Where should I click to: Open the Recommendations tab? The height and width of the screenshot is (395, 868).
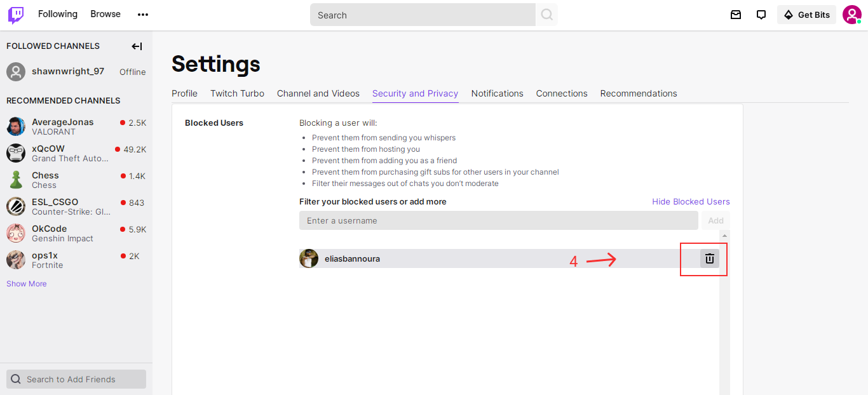click(639, 93)
